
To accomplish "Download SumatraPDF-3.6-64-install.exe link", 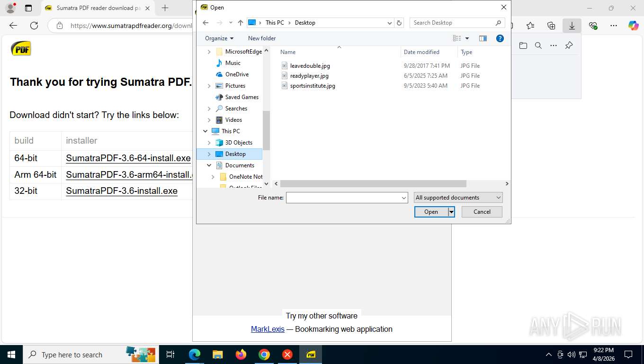I will (128, 158).
